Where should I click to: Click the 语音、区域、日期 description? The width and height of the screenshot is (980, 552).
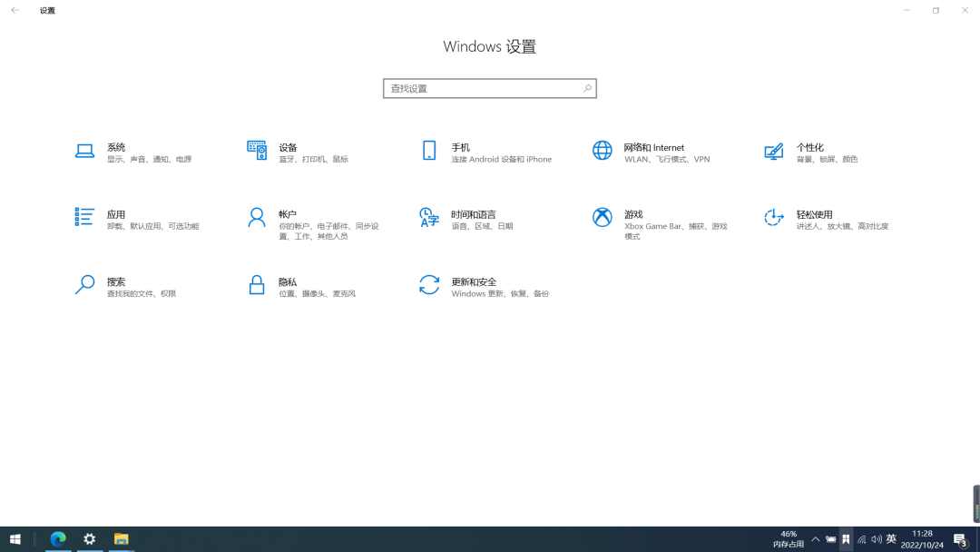coord(483,226)
